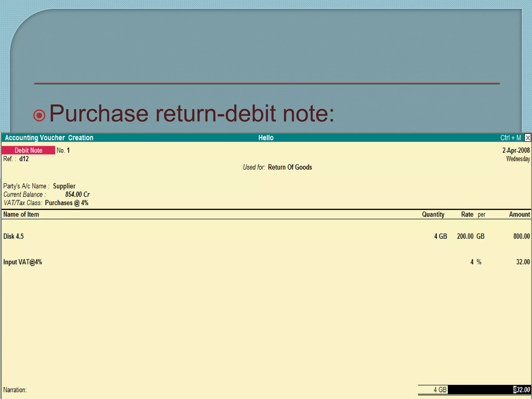The image size is (532, 399).
Task: Click the company name Hello in title bar
Action: (x=266, y=138)
